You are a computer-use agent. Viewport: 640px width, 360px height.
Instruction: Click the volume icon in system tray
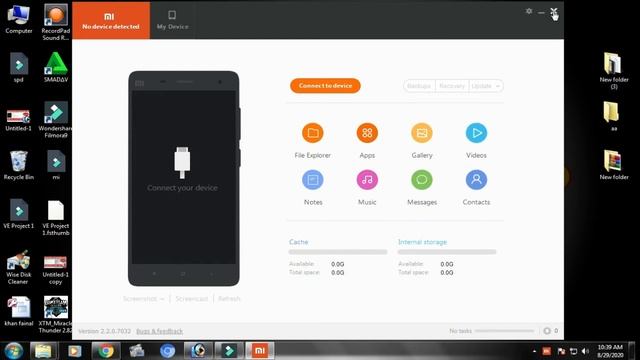point(585,351)
